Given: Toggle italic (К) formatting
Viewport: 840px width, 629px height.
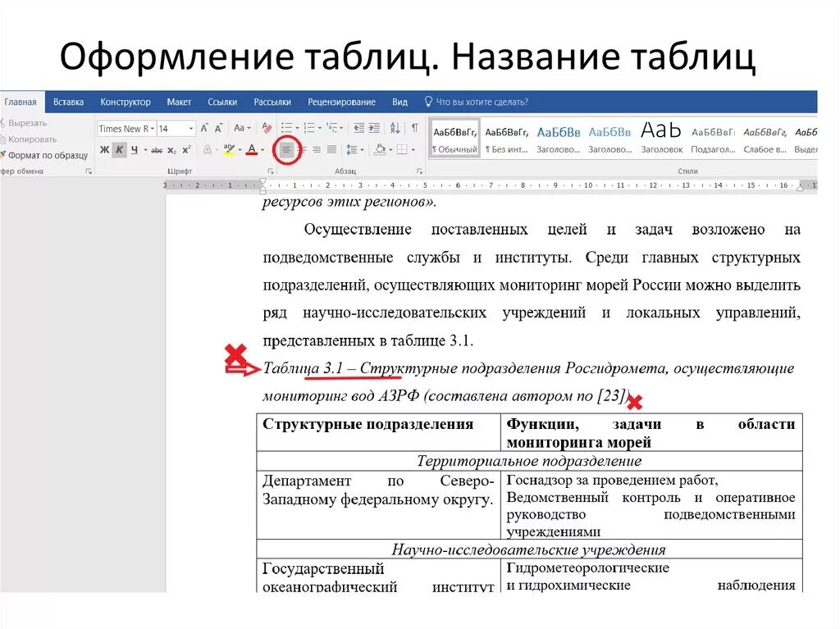Looking at the screenshot, I should click(119, 150).
